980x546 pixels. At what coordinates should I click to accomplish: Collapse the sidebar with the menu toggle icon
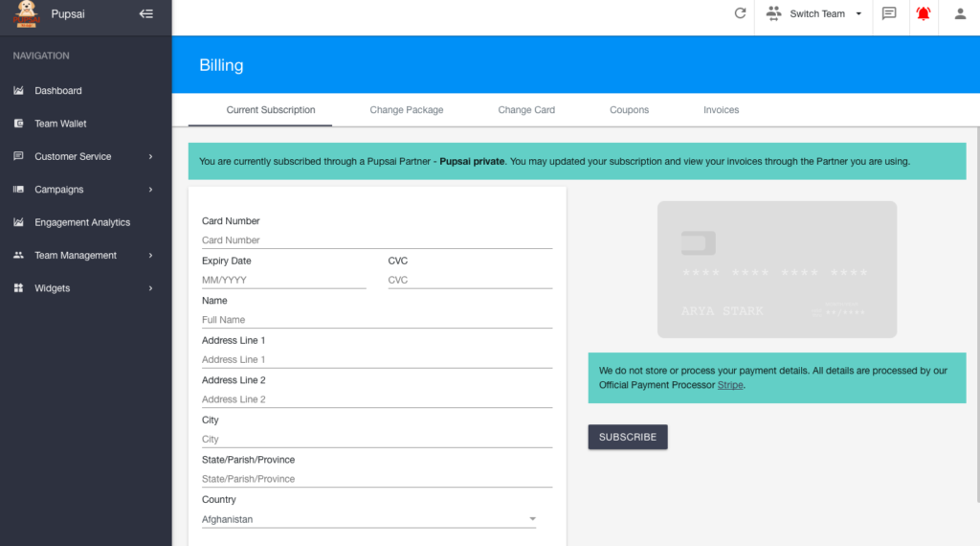pyautogui.click(x=145, y=13)
